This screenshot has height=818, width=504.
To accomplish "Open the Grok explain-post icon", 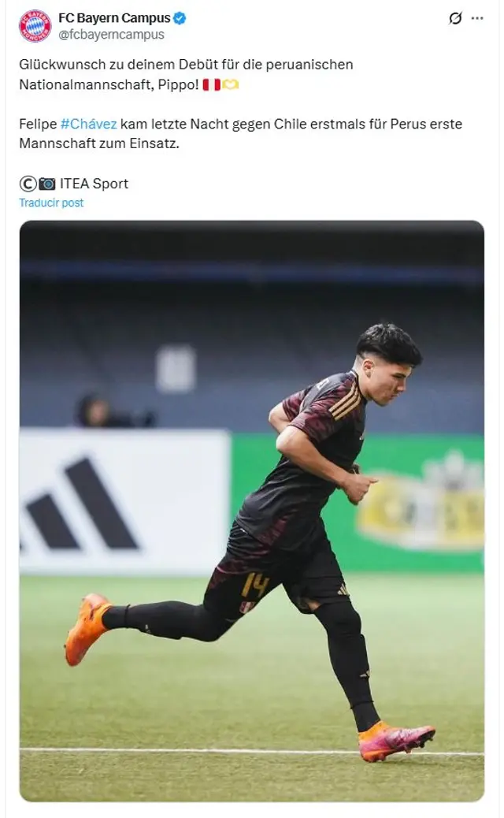I will 455,18.
